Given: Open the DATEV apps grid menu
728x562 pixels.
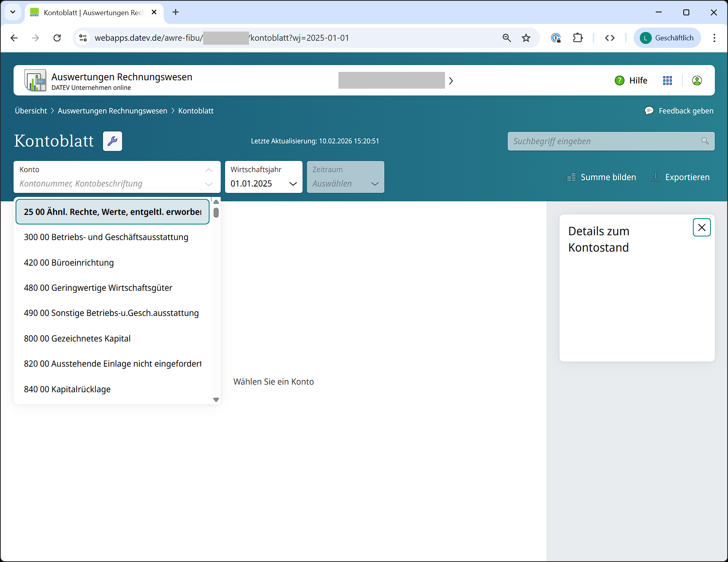Looking at the screenshot, I should [x=667, y=81].
